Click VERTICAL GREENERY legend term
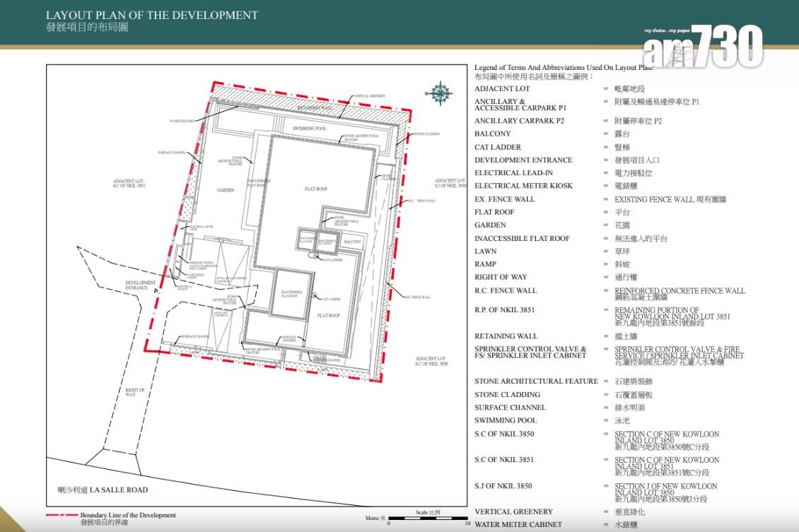 513,512
